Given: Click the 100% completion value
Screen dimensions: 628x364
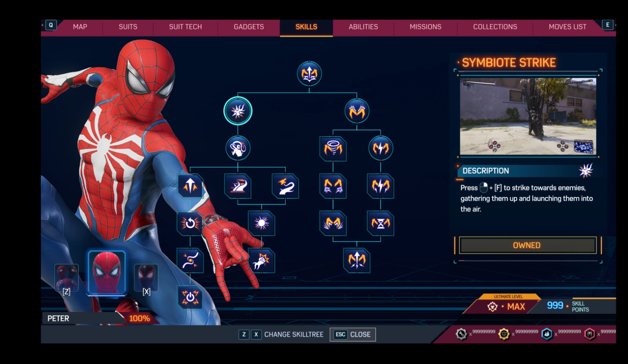Looking at the screenshot, I should click(139, 318).
